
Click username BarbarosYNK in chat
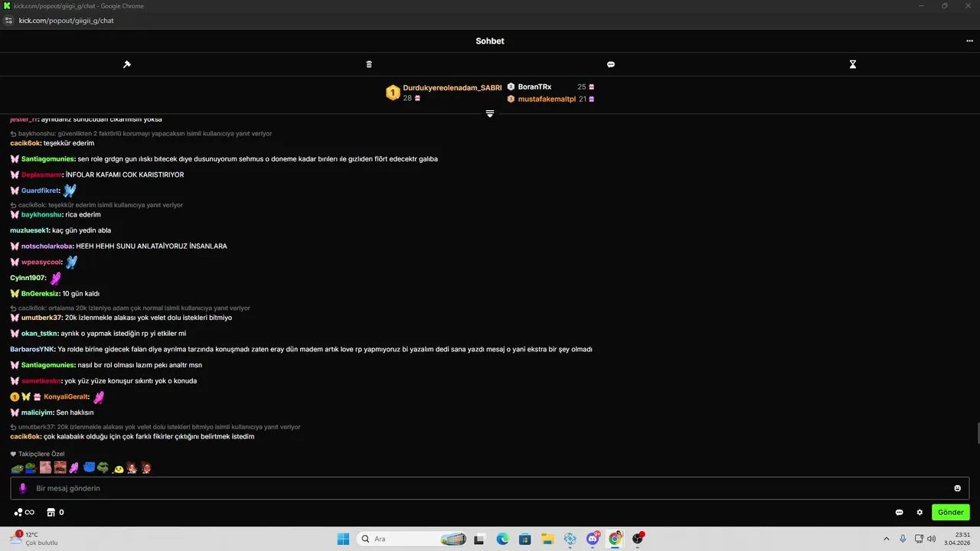click(x=32, y=350)
